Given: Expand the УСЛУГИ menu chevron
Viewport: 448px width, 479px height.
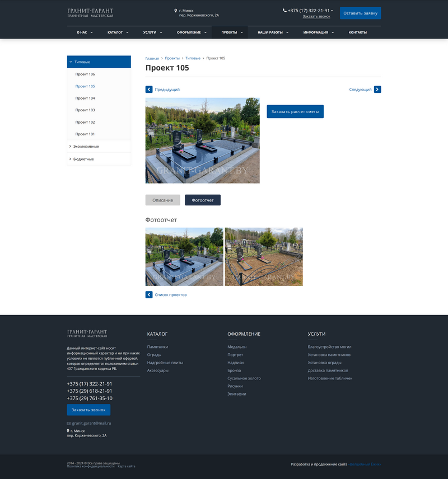Looking at the screenshot, I should click(161, 32).
